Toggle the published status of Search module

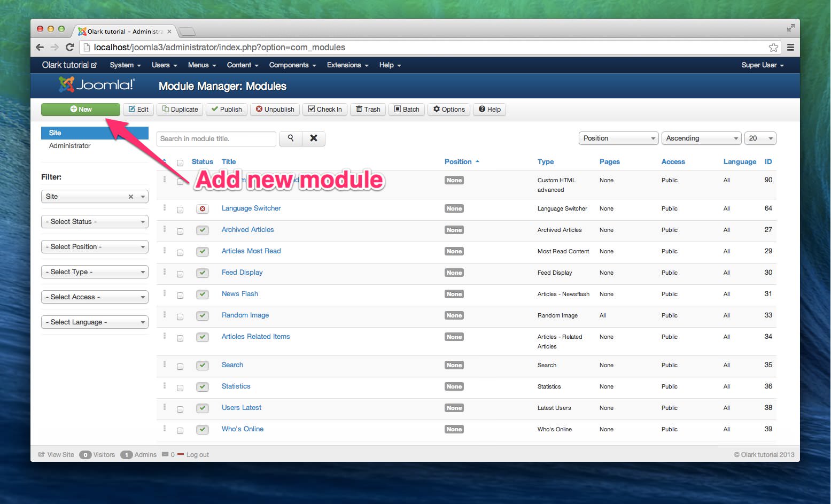tap(202, 366)
